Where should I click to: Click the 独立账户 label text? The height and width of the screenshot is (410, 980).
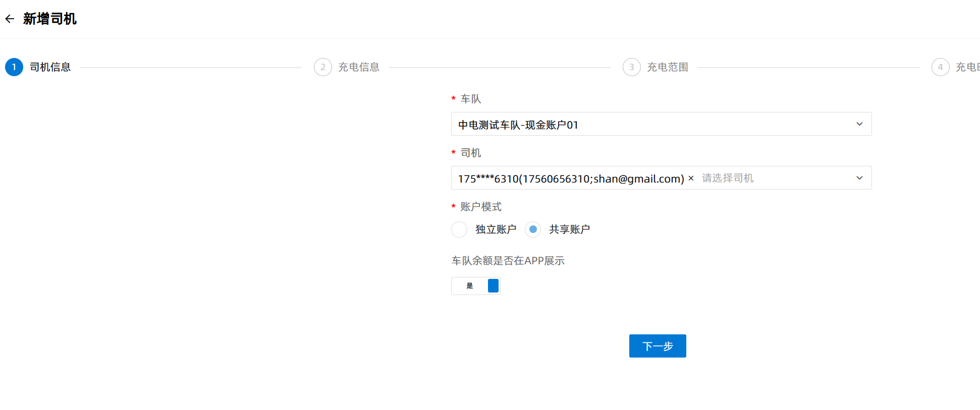[496, 229]
